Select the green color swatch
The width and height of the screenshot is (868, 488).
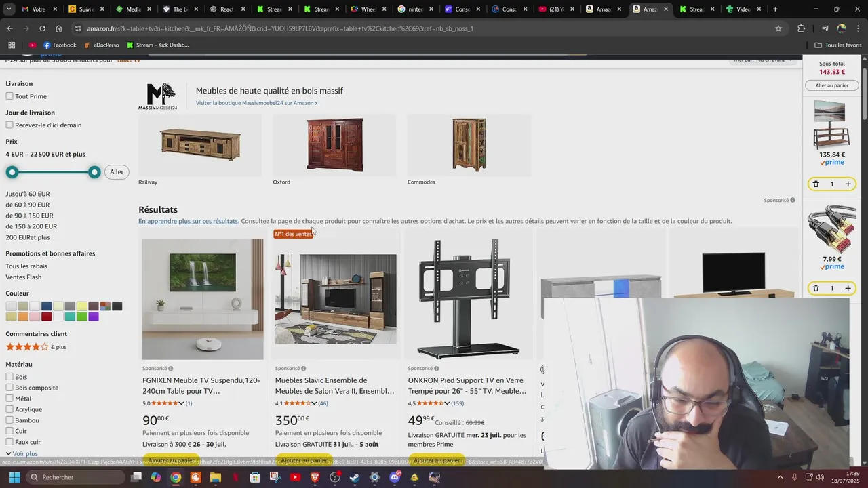[x=81, y=317]
